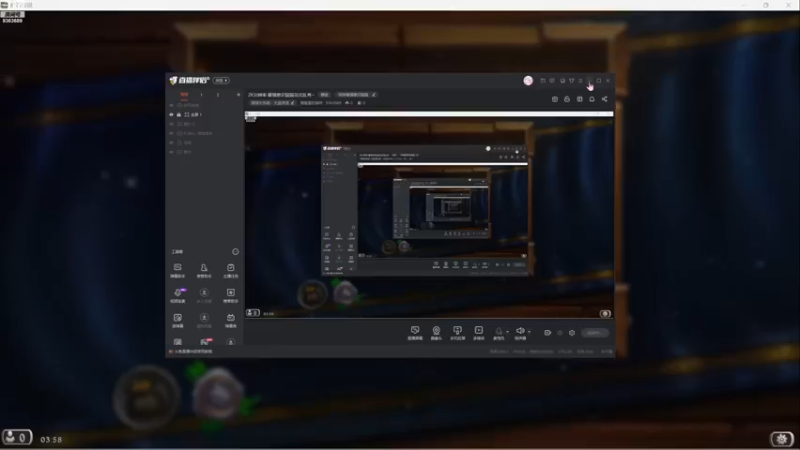Click the start live button at bottom right
Viewport: 800px width, 450px height.
[595, 333]
